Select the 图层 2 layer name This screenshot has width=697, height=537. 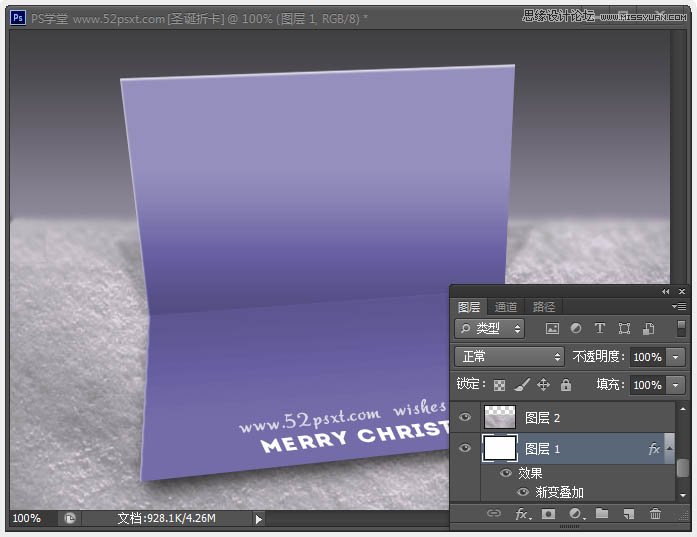pyautogui.click(x=542, y=418)
